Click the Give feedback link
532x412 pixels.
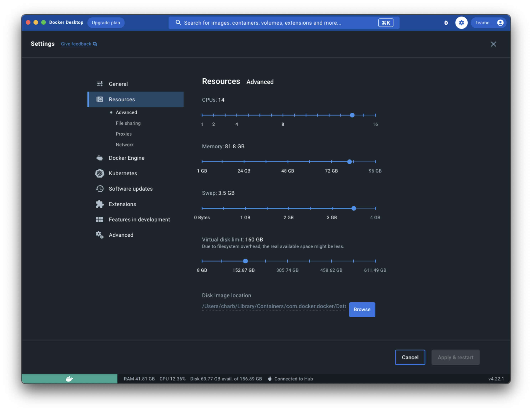(76, 44)
